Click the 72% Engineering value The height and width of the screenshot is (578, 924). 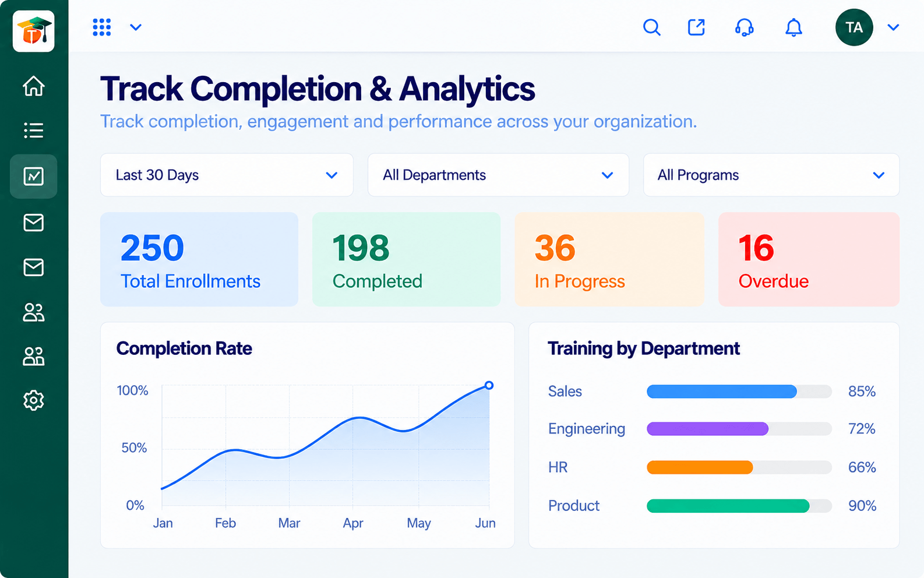tap(862, 429)
